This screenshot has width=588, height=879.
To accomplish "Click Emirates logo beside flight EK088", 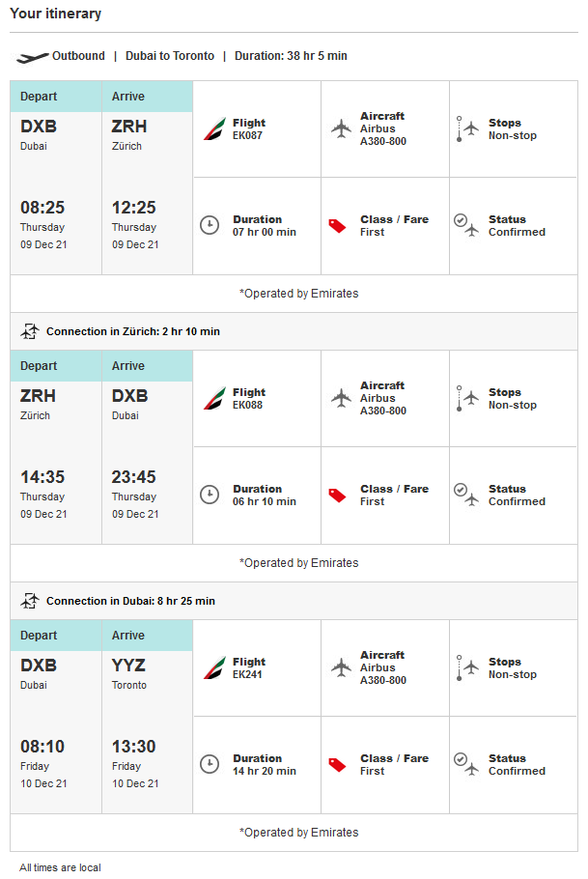I will click(214, 399).
